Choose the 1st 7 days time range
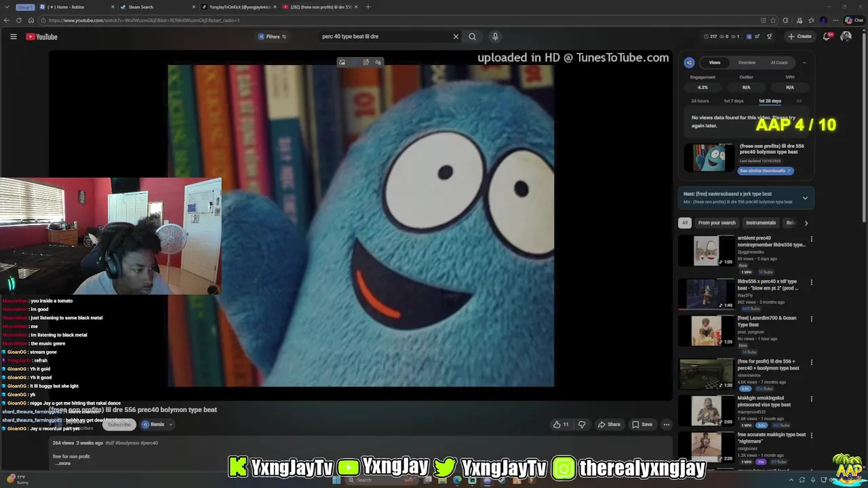This screenshot has height=488, width=868. (x=733, y=101)
